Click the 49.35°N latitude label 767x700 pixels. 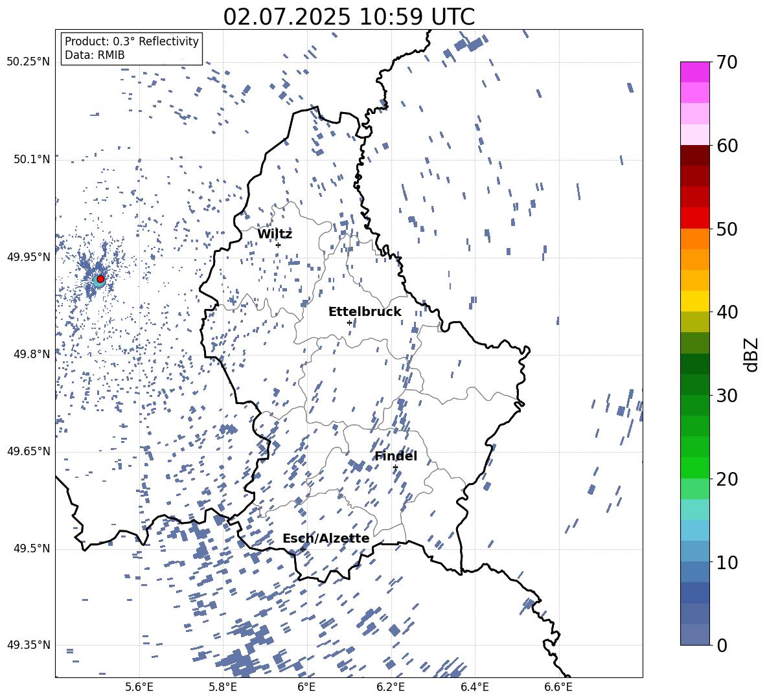pyautogui.click(x=29, y=645)
